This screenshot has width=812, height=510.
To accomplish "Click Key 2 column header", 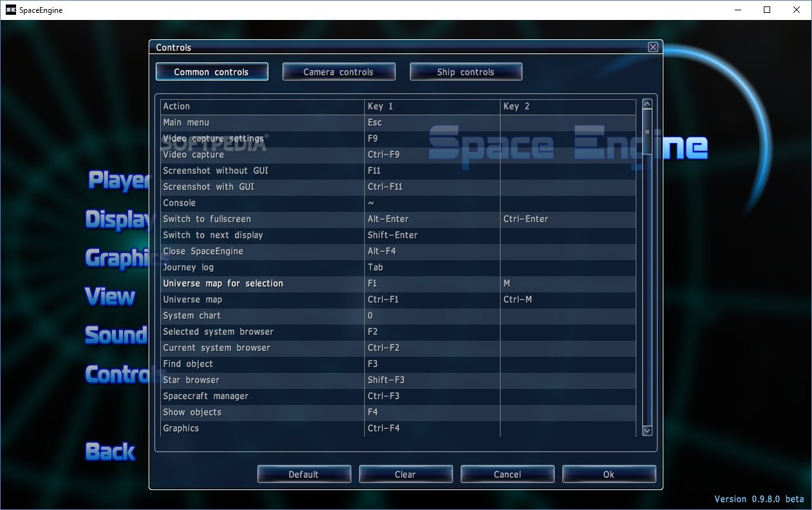I will click(568, 106).
